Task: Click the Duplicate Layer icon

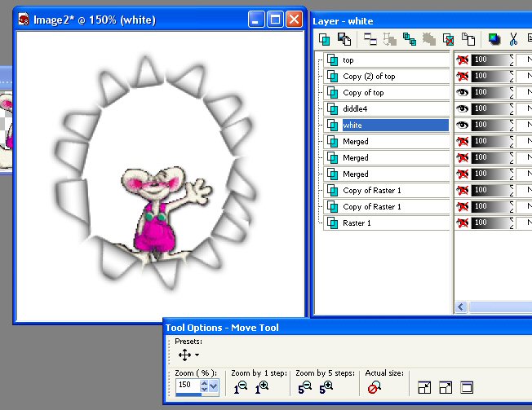Action: point(410,39)
